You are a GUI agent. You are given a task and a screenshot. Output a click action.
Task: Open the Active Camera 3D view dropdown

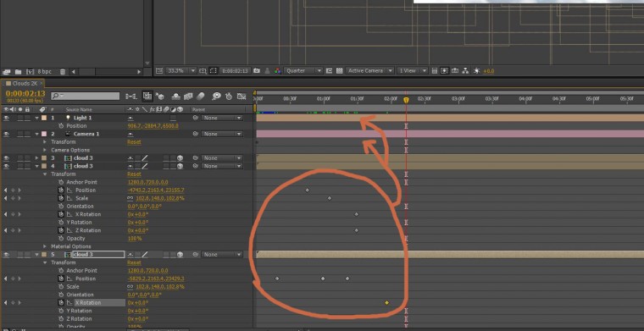point(370,71)
